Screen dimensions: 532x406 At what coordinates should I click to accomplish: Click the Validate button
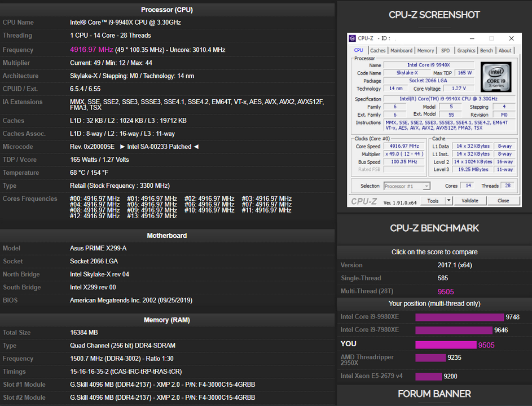pos(470,201)
